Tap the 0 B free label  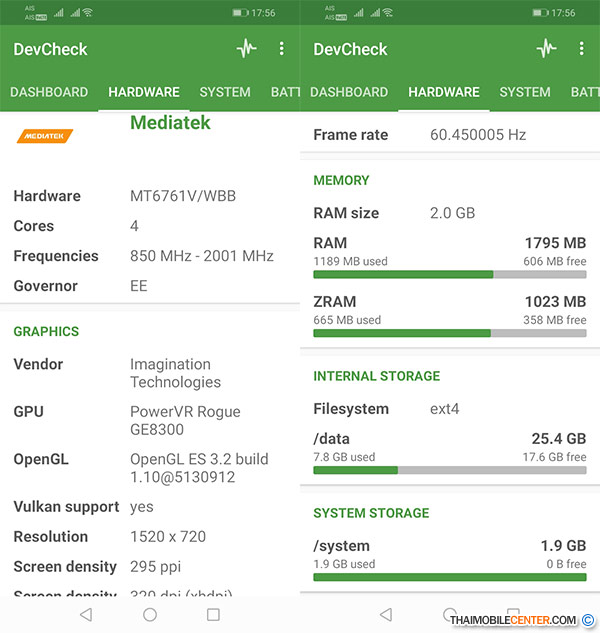click(x=566, y=564)
